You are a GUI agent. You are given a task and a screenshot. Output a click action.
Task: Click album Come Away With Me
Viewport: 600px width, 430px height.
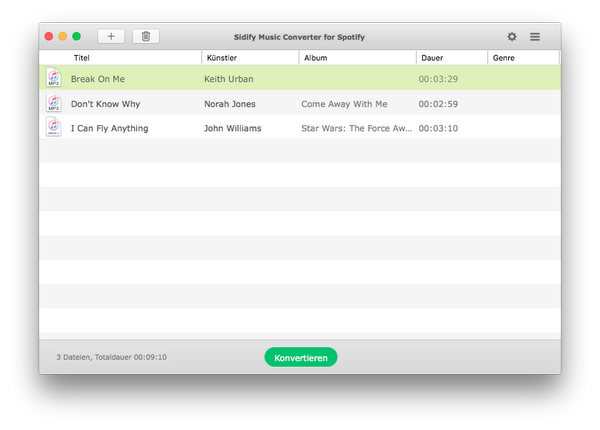(x=344, y=104)
